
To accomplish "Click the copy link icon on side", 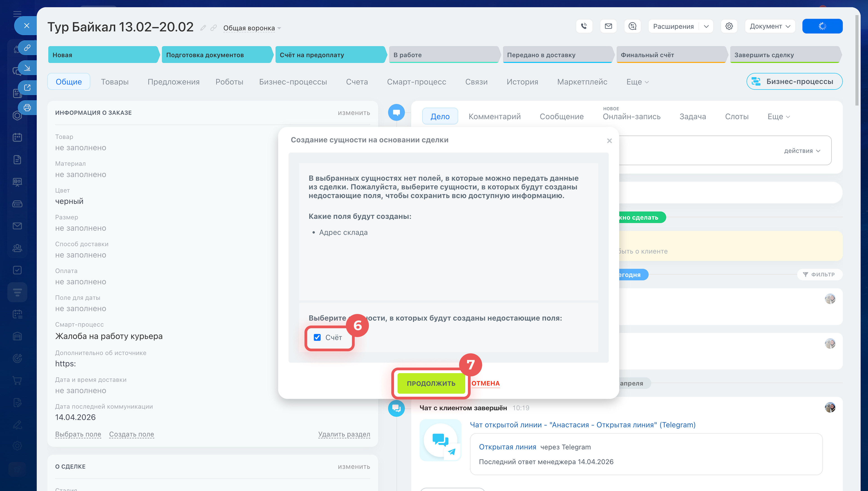I will (x=27, y=47).
